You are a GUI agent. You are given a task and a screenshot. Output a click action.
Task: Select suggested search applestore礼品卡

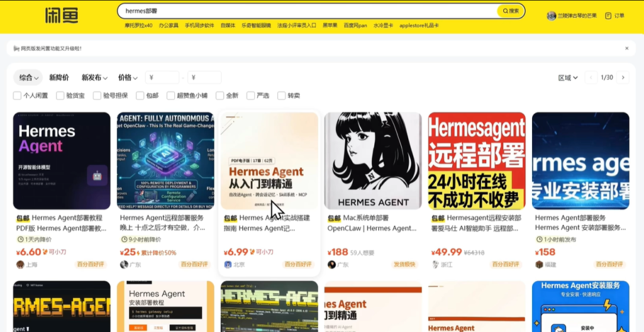[419, 26]
